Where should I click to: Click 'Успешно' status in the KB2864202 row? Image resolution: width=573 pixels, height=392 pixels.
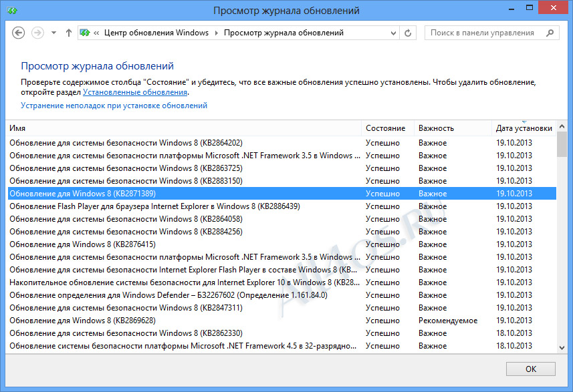pyautogui.click(x=382, y=143)
